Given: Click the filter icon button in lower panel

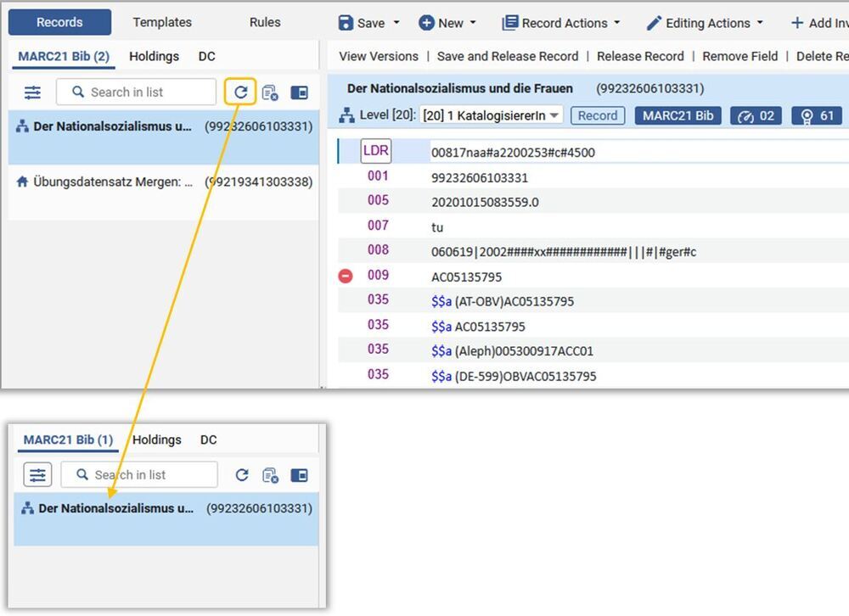Looking at the screenshot, I should tap(37, 474).
